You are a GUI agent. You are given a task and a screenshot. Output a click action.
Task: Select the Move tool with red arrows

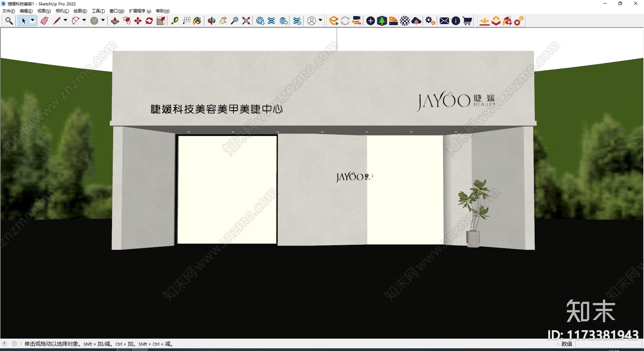click(138, 21)
